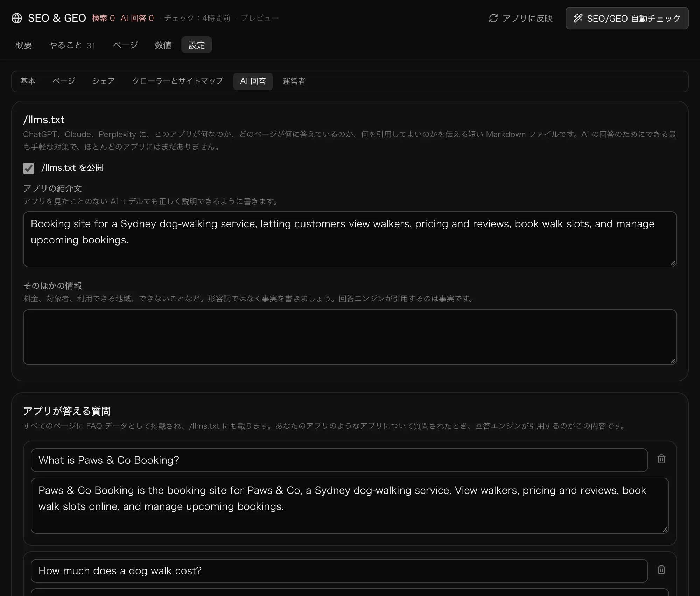Click the refresh icon on アプリに反映
Image resolution: width=700 pixels, height=596 pixels.
(x=493, y=18)
